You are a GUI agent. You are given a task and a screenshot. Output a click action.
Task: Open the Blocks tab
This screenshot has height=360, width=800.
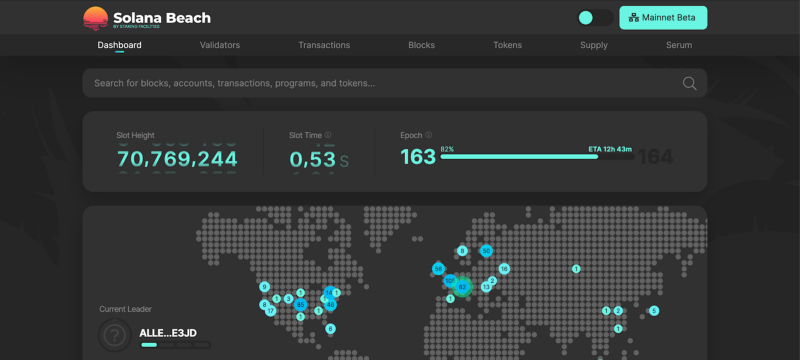click(x=421, y=45)
